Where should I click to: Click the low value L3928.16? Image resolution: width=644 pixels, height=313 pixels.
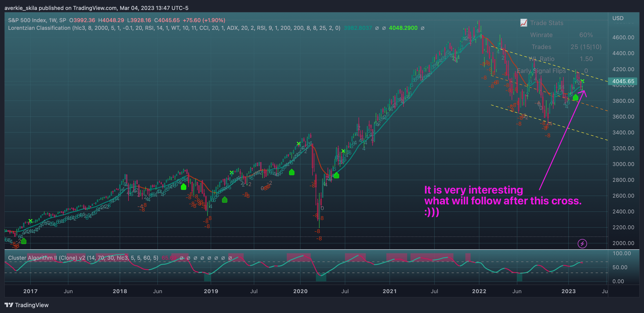(x=139, y=20)
